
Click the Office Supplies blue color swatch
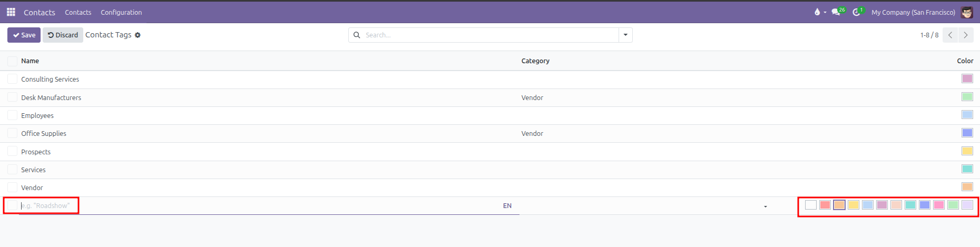pyautogui.click(x=967, y=133)
